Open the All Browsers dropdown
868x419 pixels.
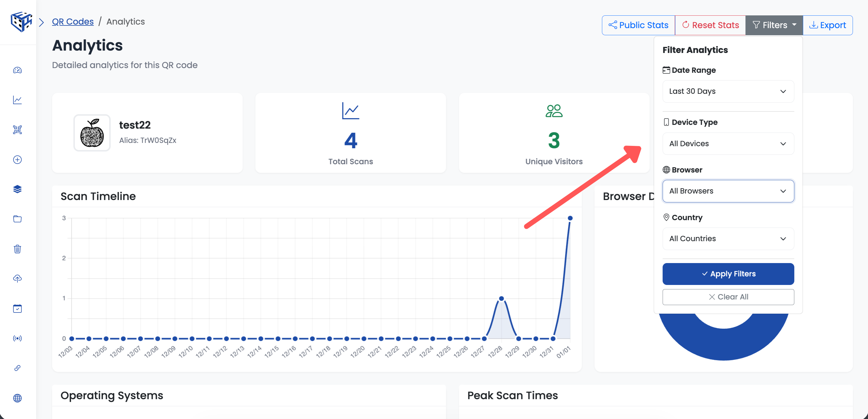[x=728, y=191]
